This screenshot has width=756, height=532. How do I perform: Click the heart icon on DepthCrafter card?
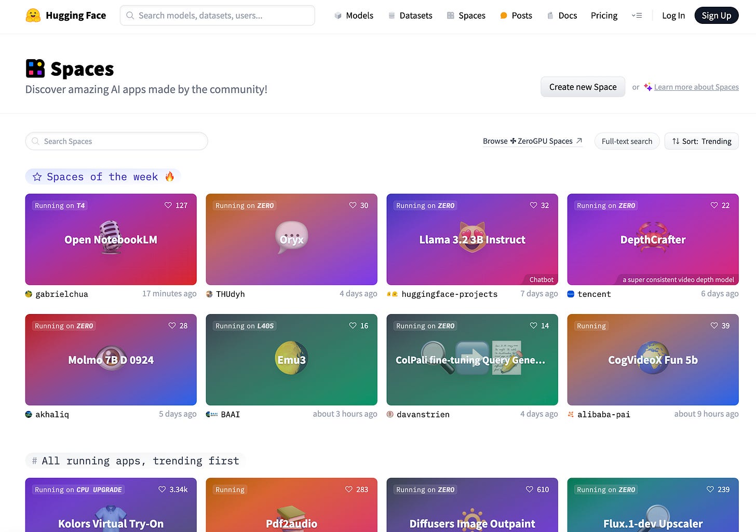714,206
